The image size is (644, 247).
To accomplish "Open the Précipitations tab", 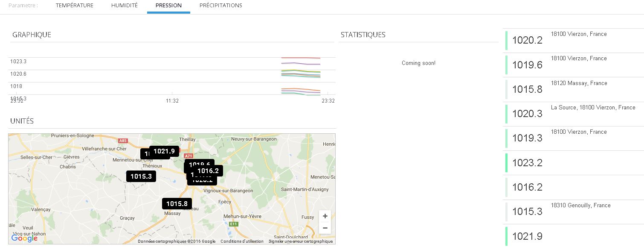I will pos(220,6).
